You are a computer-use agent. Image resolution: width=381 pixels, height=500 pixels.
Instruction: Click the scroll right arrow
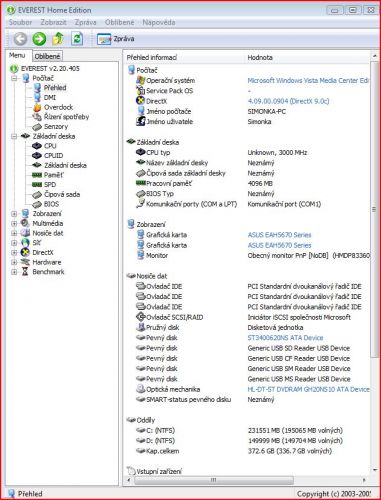click(364, 480)
